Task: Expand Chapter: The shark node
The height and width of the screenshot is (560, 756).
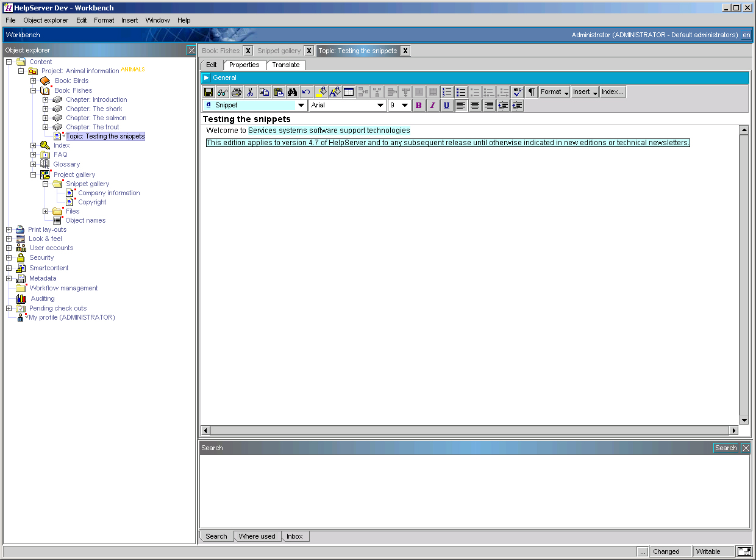Action: tap(45, 109)
